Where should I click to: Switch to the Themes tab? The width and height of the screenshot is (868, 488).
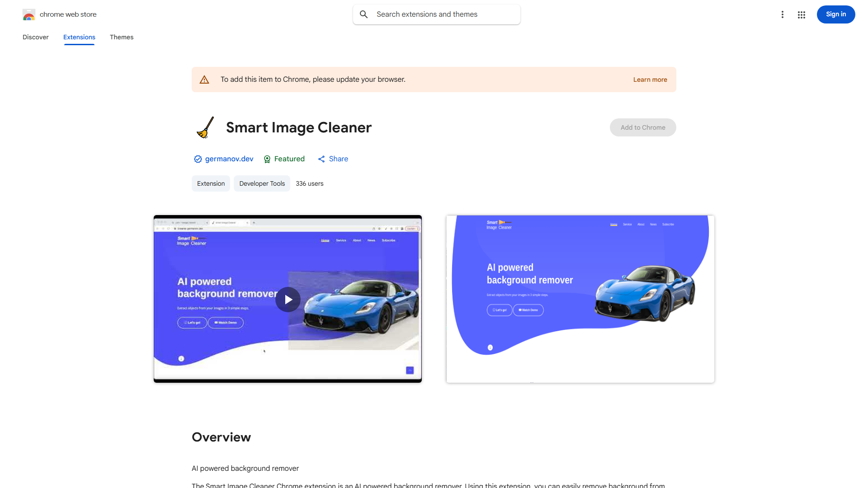click(x=122, y=37)
